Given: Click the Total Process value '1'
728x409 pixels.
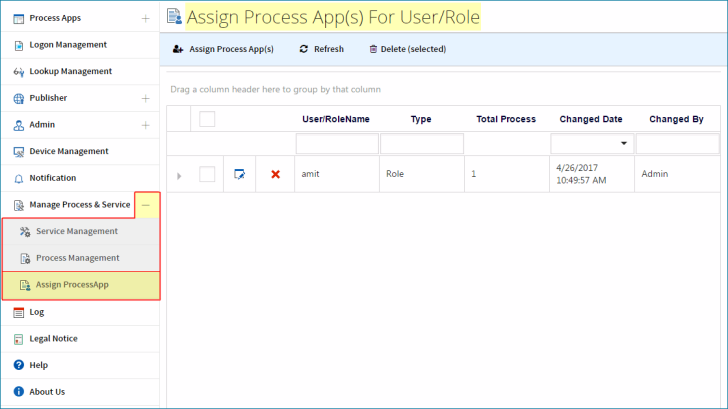Looking at the screenshot, I should [474, 174].
